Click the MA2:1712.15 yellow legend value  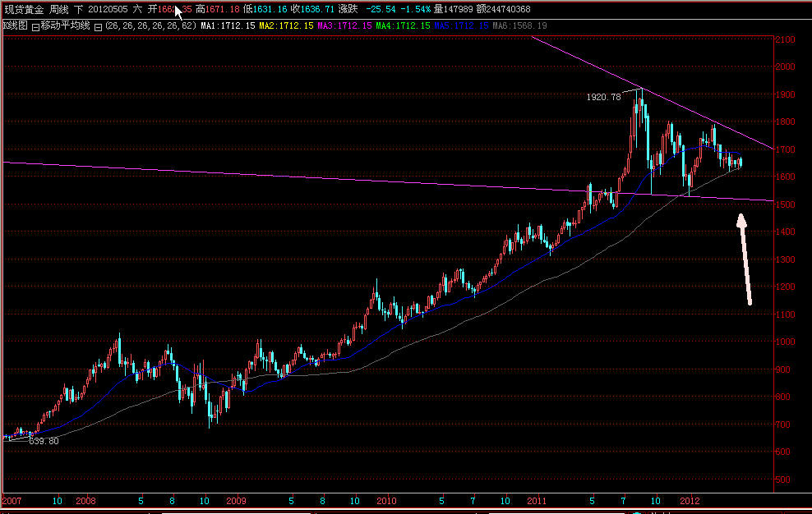[x=286, y=26]
